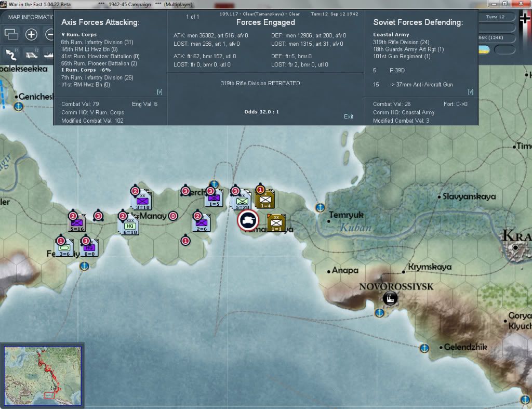The image size is (532, 409).
Task: Click the 101st Gun Regiment (1) entry
Action: coord(402,56)
